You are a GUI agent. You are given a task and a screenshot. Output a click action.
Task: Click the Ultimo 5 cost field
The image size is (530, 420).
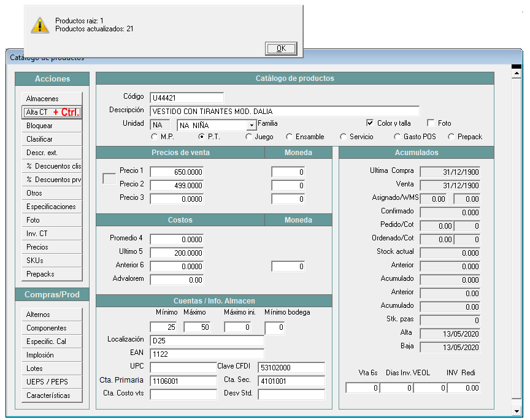tap(177, 253)
